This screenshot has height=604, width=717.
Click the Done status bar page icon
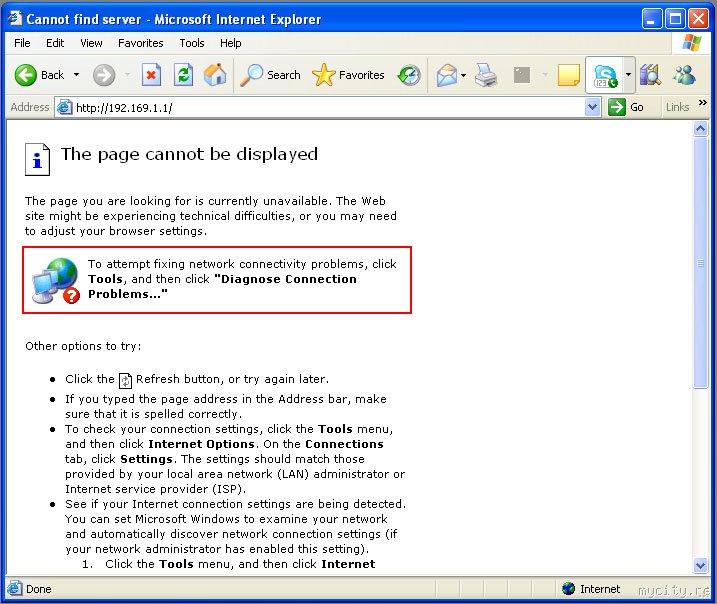(14, 588)
